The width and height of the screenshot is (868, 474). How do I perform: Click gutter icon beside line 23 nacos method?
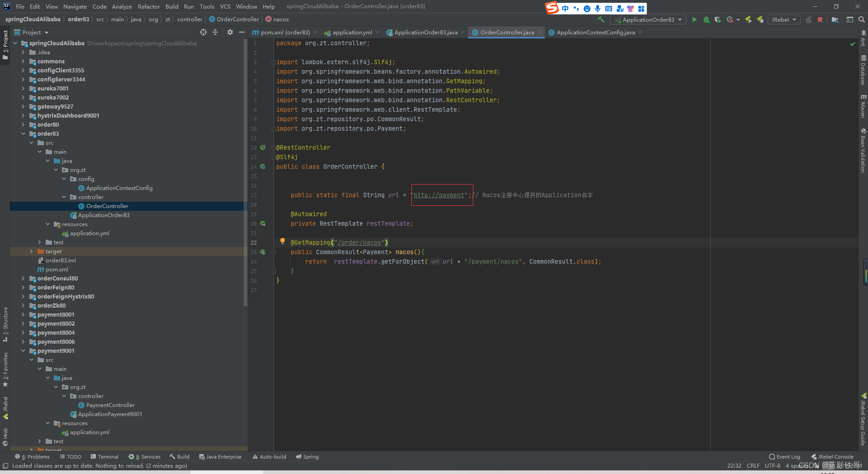coord(263,252)
